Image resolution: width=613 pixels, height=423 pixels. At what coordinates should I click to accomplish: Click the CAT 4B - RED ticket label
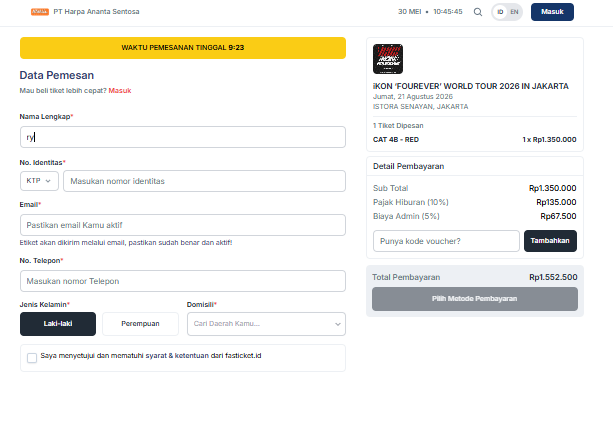(396, 140)
